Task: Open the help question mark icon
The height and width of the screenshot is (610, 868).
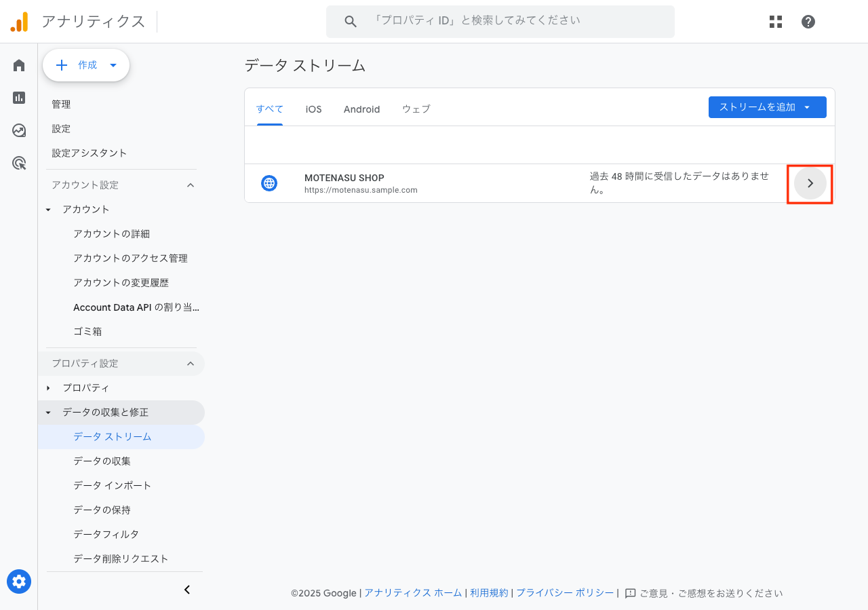Action: click(x=808, y=21)
